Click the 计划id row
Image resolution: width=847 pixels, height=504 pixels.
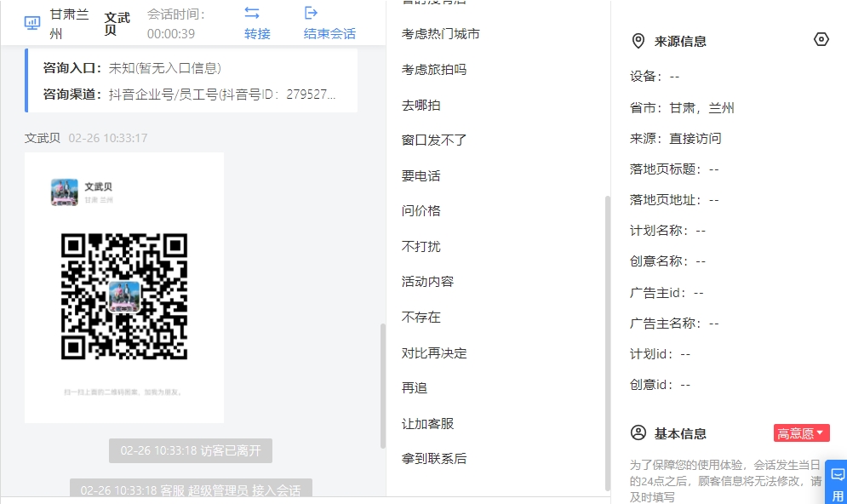click(660, 354)
